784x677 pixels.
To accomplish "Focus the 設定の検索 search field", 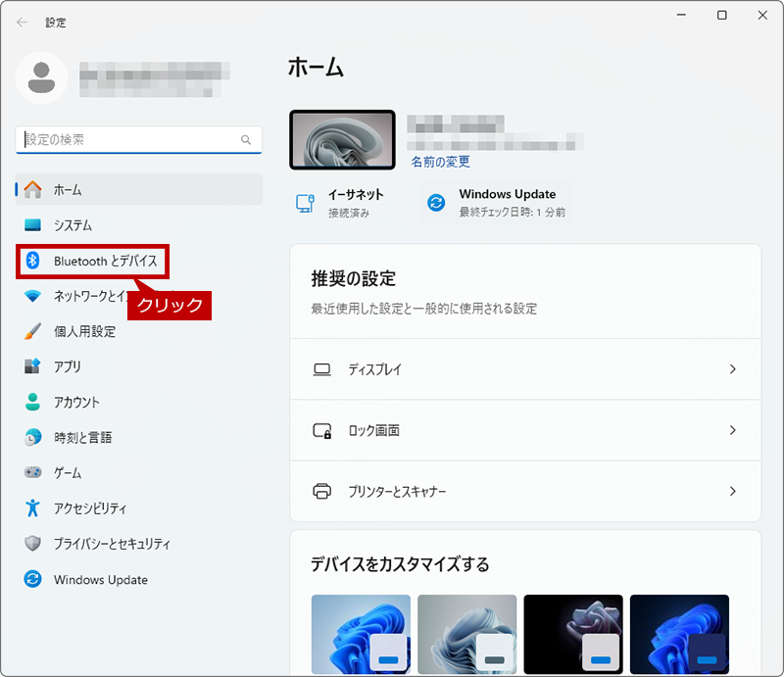I will point(139,139).
